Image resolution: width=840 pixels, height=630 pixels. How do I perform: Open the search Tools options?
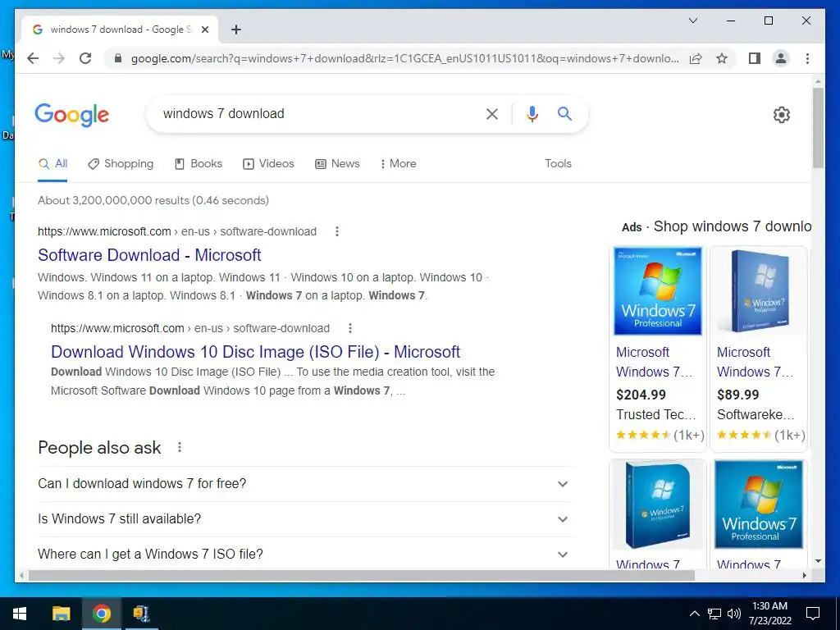tap(558, 164)
